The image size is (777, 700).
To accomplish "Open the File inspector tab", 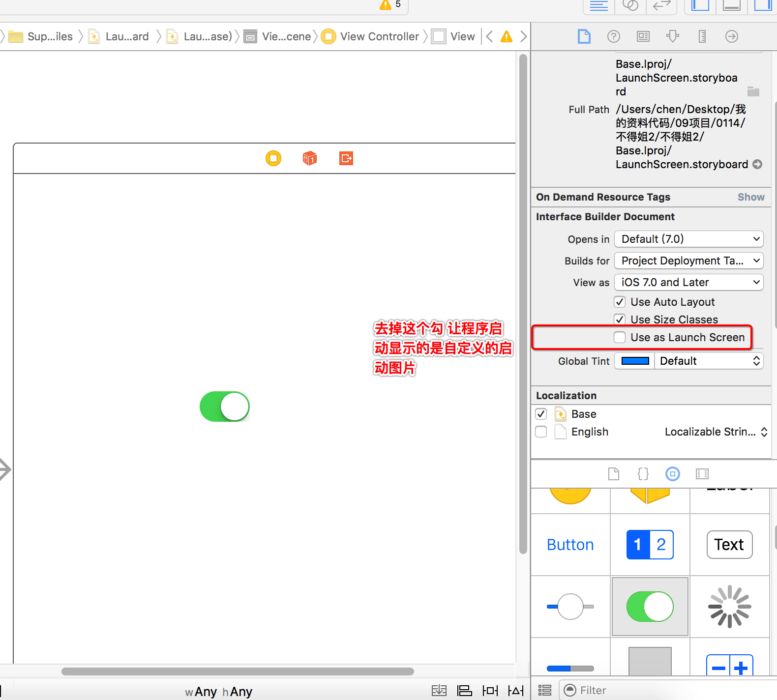I will pyautogui.click(x=584, y=36).
